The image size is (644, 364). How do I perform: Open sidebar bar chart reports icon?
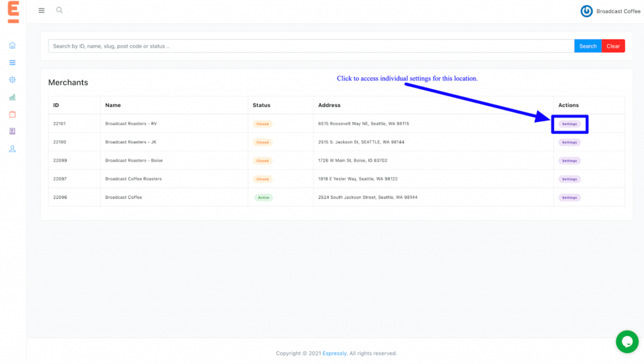[x=13, y=97]
